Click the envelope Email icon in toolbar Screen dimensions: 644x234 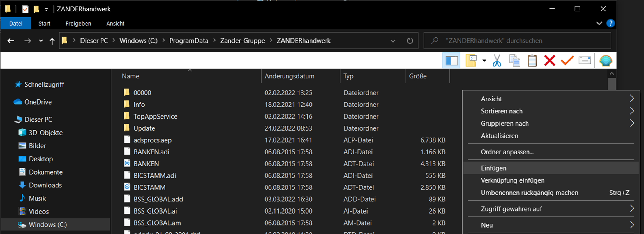pos(585,61)
